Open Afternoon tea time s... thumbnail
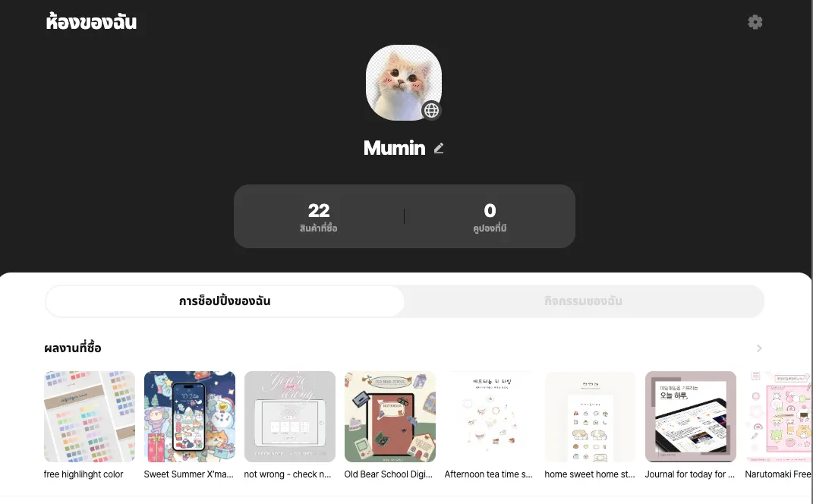This screenshot has width=813, height=504. (x=490, y=417)
